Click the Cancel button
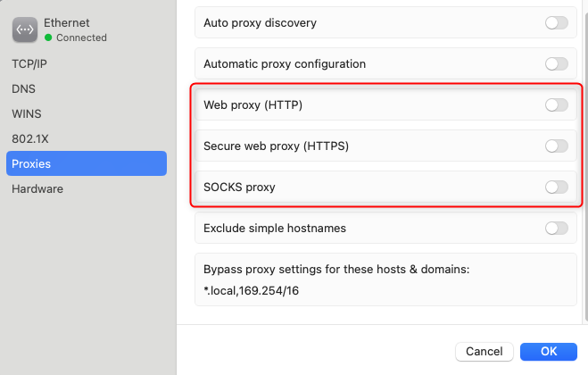Viewport: 588px width, 375px height. tap(484, 352)
